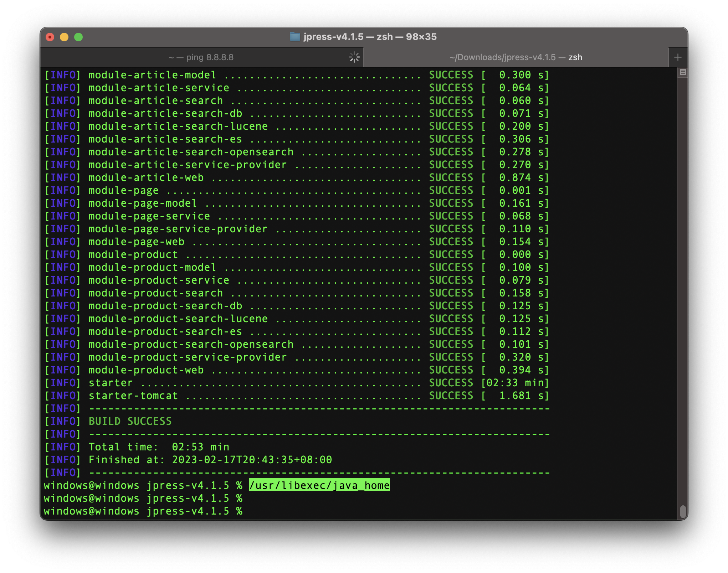Click the starter-tomcat module name
Viewport: 728px width, 573px height.
[x=133, y=396]
